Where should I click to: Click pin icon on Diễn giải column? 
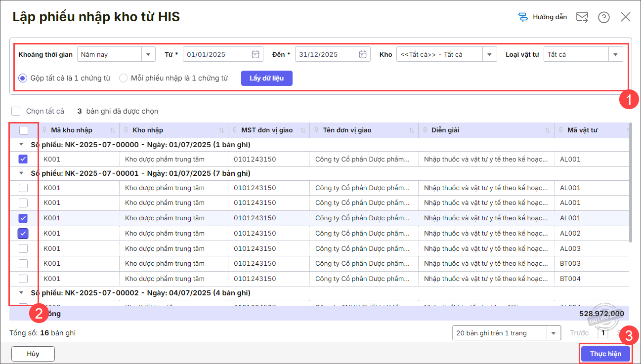point(426,130)
